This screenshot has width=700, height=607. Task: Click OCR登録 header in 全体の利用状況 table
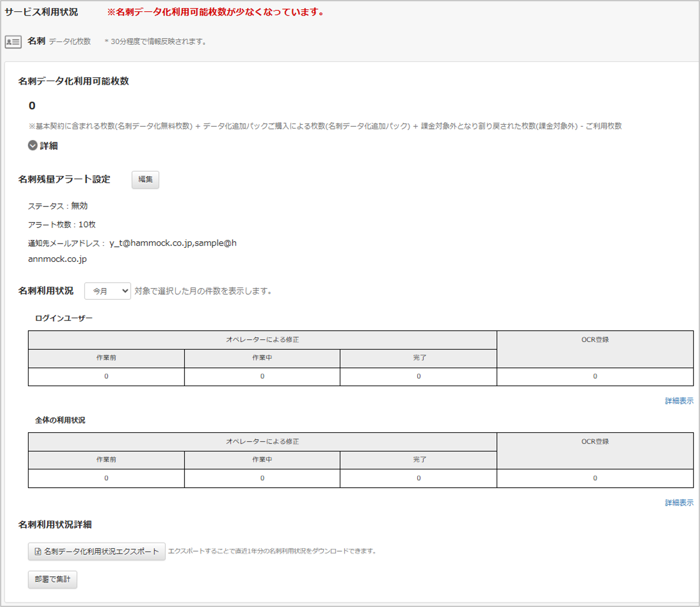tap(595, 451)
